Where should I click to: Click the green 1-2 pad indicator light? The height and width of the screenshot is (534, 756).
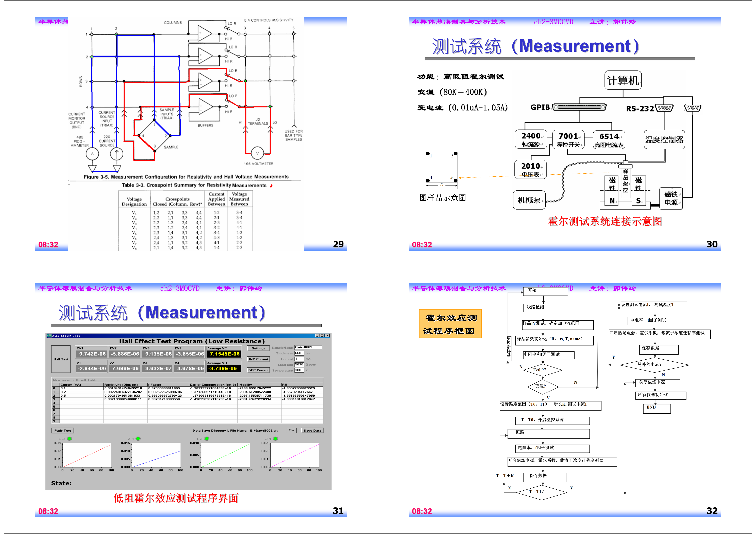[x=207, y=439]
